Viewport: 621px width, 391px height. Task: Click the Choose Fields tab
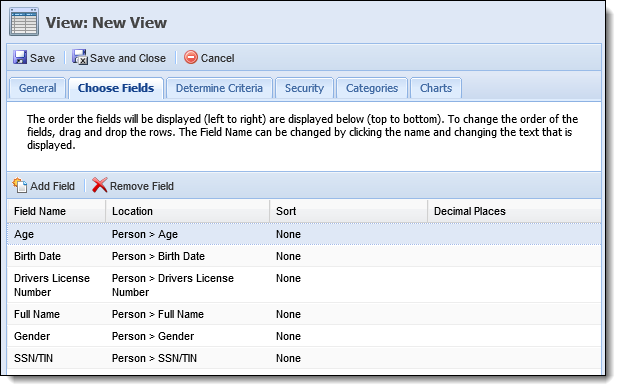pyautogui.click(x=116, y=88)
